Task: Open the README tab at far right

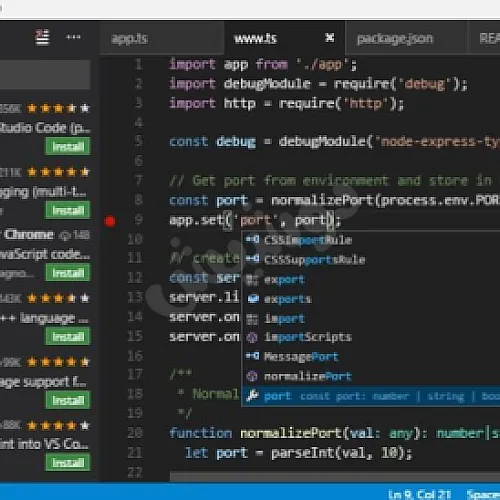Action: pyautogui.click(x=490, y=38)
